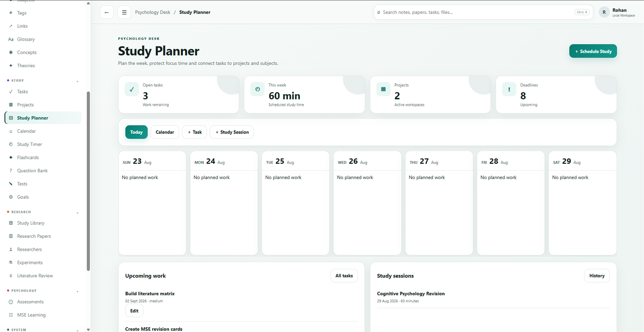Screen dimensions: 644x332
Task: Switch to the Calendar view tab
Action: coord(165,132)
